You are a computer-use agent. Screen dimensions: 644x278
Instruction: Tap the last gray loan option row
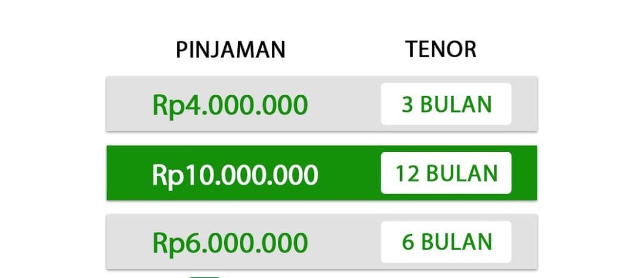tap(321, 242)
